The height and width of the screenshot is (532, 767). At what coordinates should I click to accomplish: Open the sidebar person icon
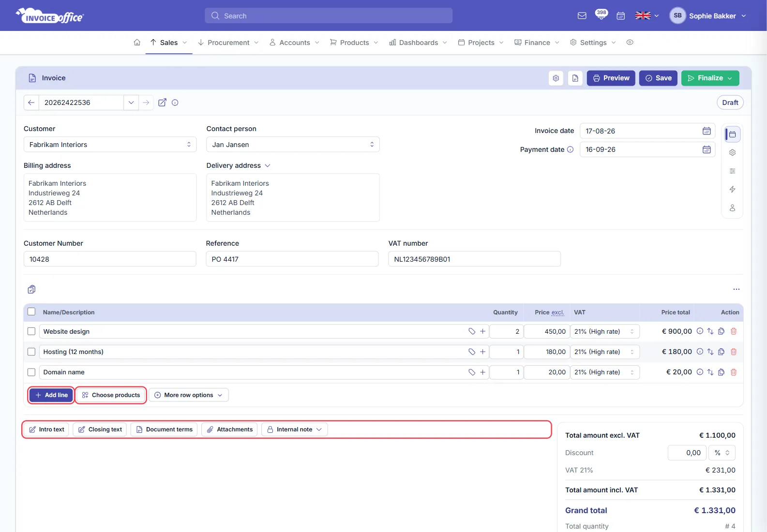[x=732, y=208]
